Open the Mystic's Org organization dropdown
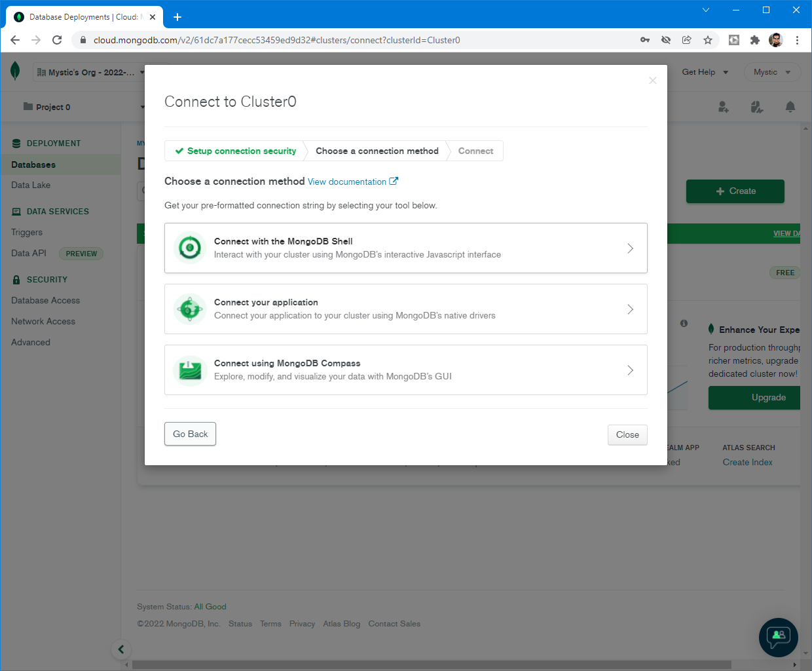Viewport: 812px width, 671px height. click(x=91, y=72)
